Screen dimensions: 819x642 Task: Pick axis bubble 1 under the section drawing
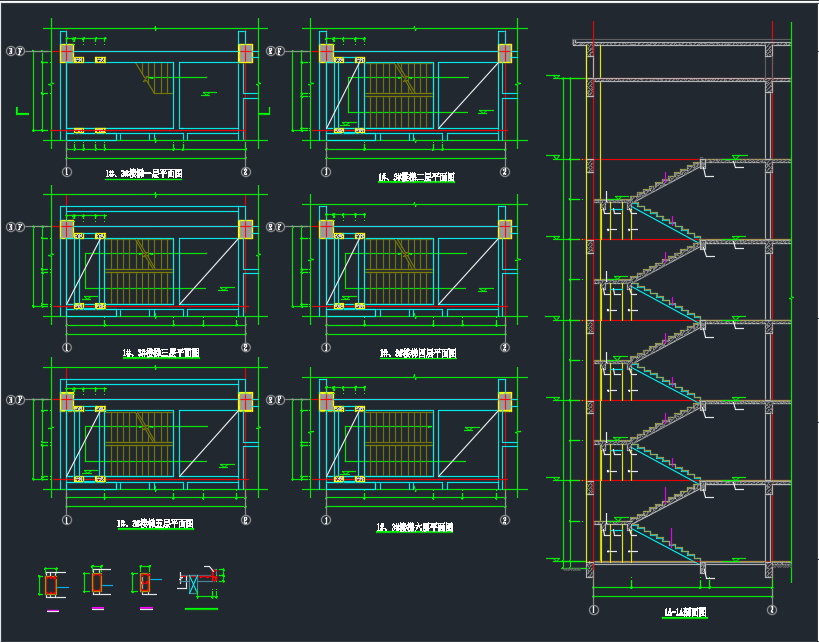[x=593, y=610]
